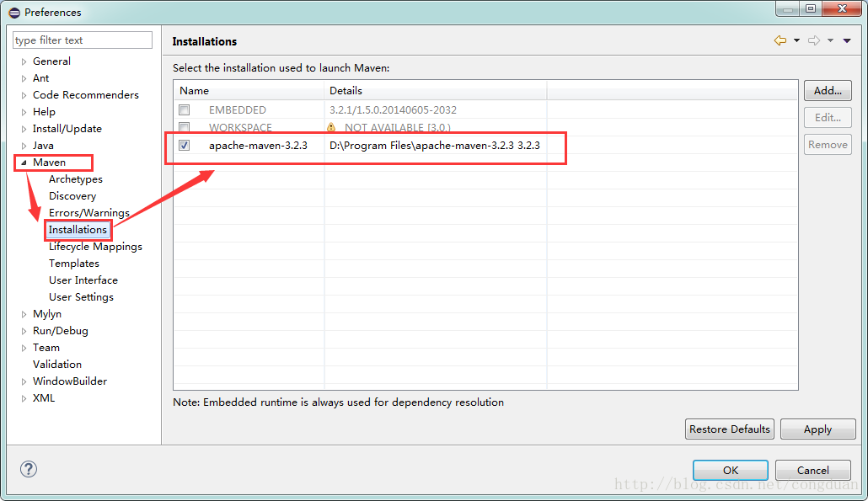The width and height of the screenshot is (868, 501).
Task: Select the Team preferences item
Action: pyautogui.click(x=46, y=348)
